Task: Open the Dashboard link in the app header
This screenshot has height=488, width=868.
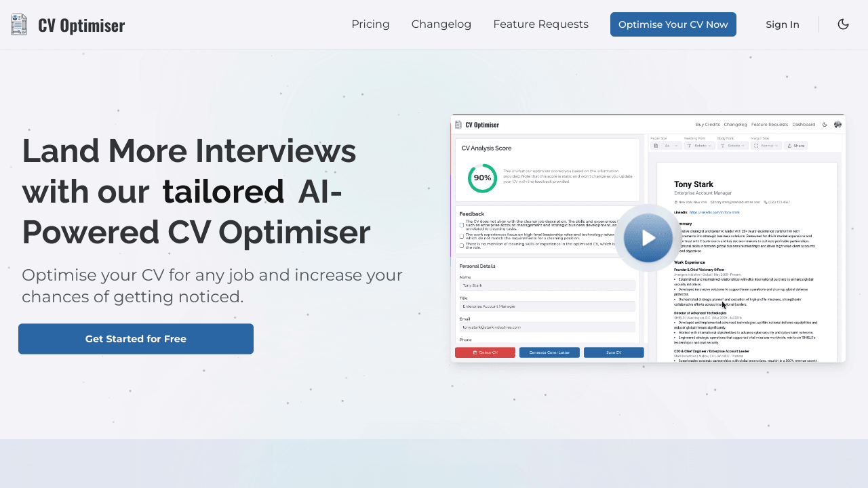Action: (x=804, y=124)
